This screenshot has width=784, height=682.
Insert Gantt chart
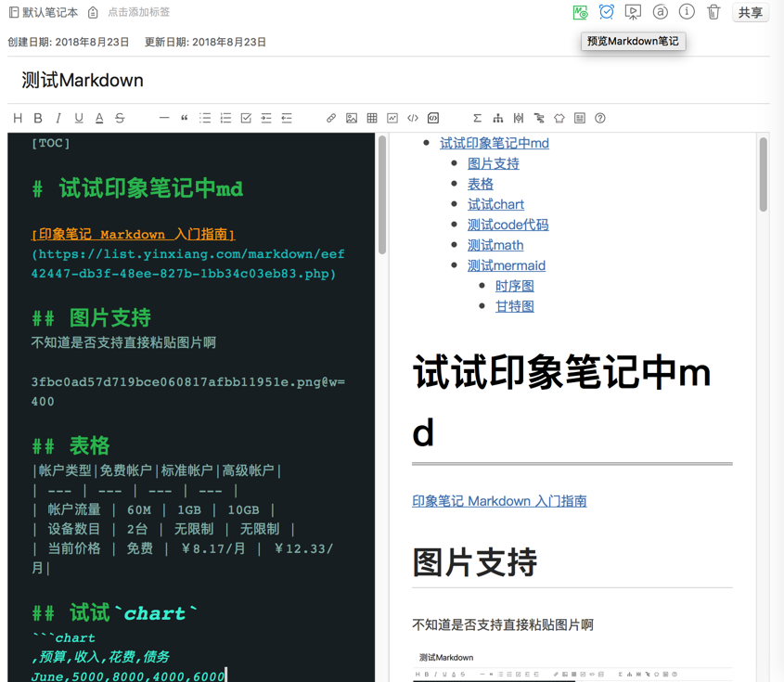[x=539, y=118]
